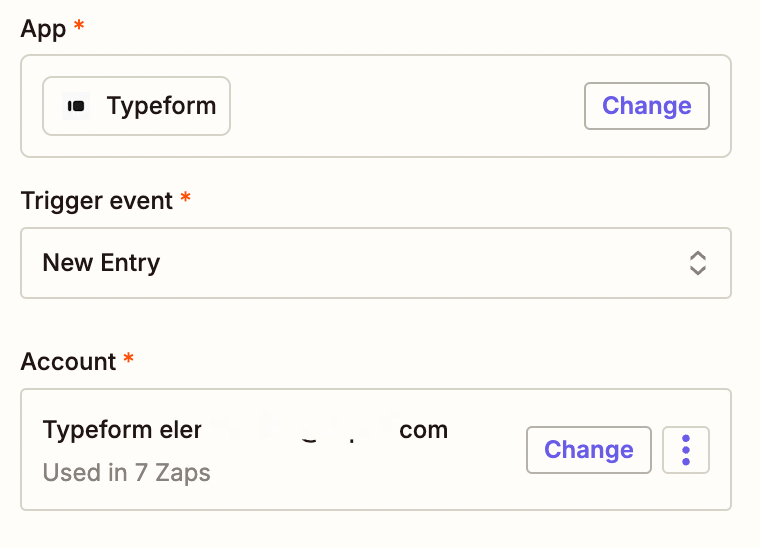Click the blurred portion of the account email
760x548 pixels.
[x=300, y=431]
